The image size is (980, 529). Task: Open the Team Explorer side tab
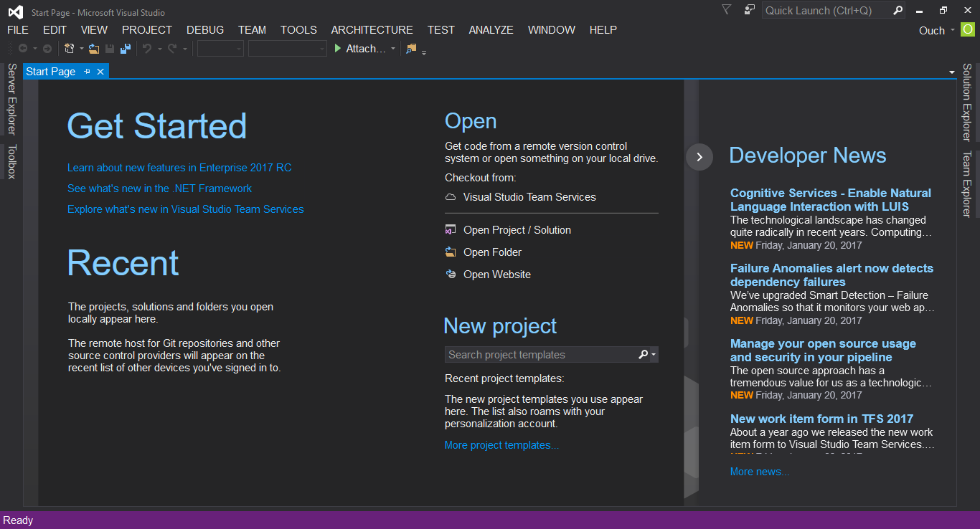(x=967, y=184)
